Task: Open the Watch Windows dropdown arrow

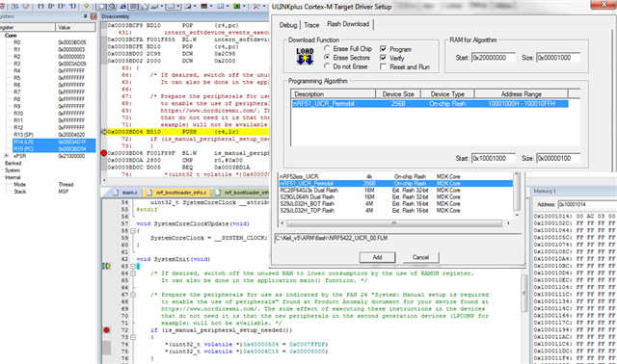Action: [x=162, y=7]
